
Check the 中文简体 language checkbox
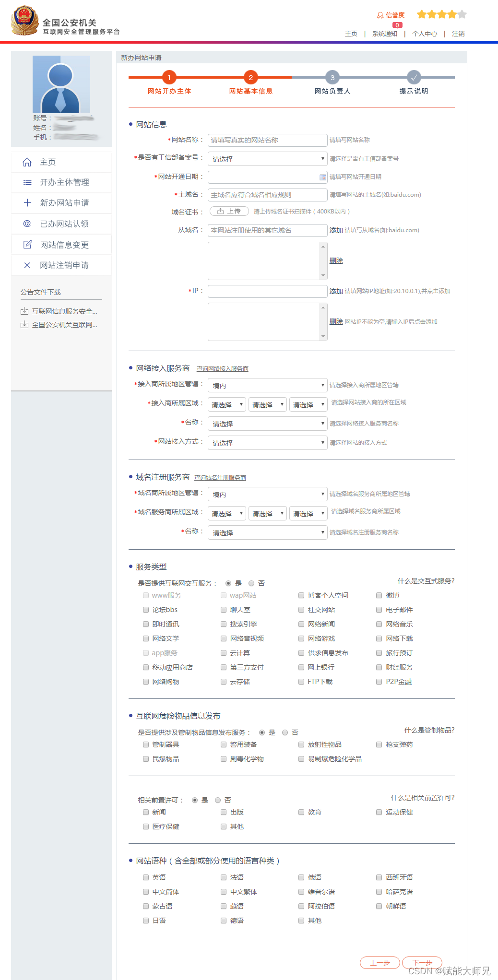tap(146, 892)
